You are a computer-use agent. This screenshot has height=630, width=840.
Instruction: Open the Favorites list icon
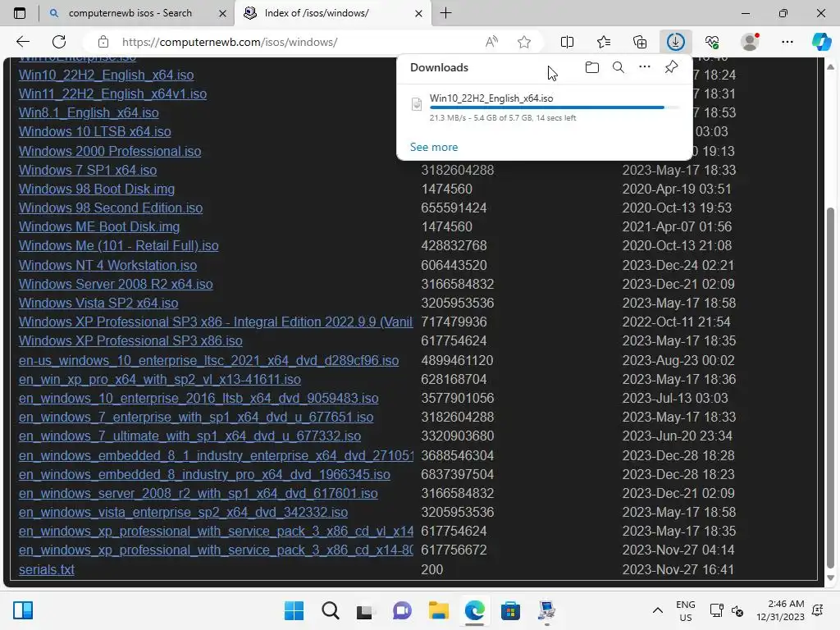coord(603,42)
